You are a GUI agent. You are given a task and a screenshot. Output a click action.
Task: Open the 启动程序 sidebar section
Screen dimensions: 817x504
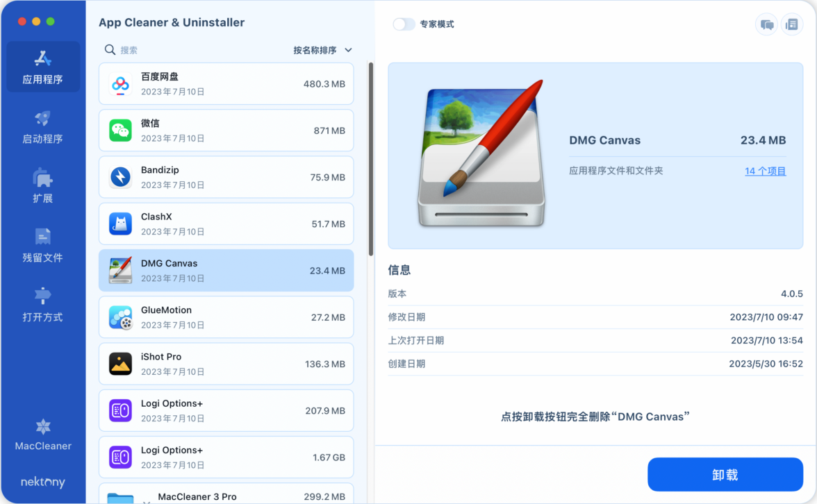pos(43,127)
